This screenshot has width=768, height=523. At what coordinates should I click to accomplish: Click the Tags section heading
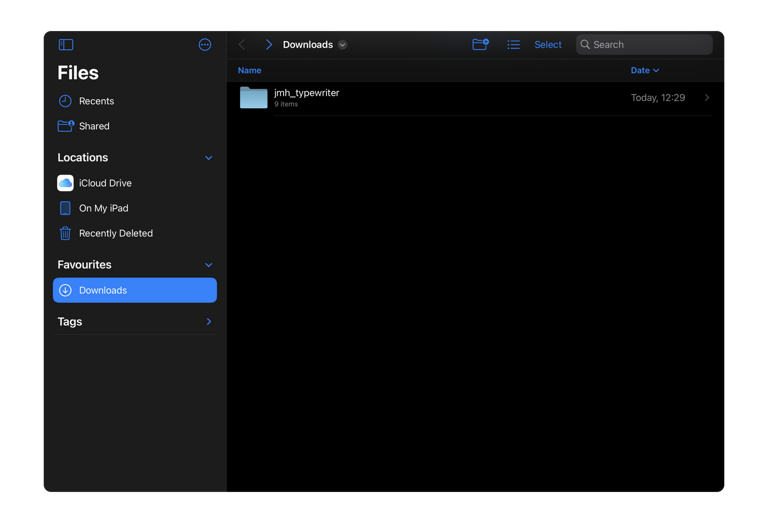(x=70, y=322)
